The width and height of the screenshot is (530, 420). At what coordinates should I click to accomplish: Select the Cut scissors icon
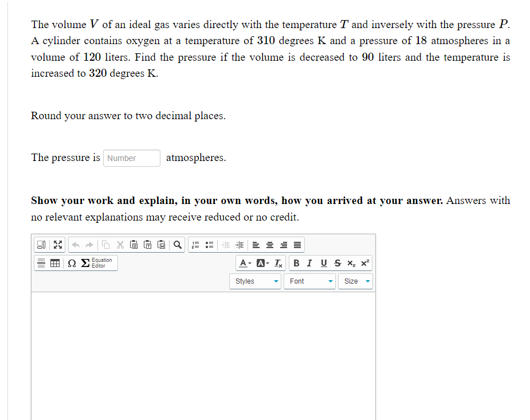119,245
